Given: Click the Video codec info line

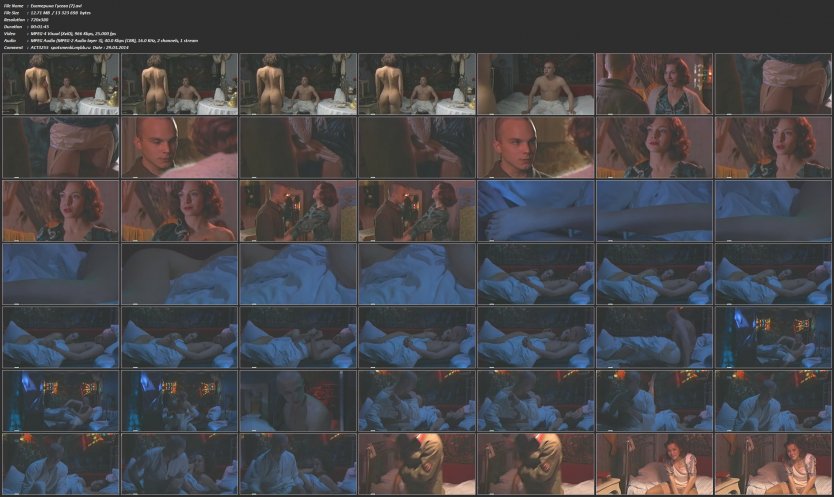Looking at the screenshot, I should 100,33.
